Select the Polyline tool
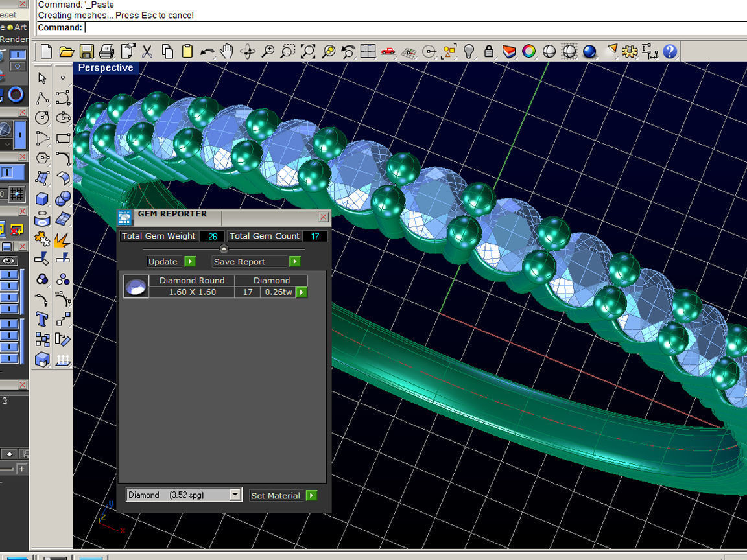Viewport: 747px width, 560px height. pyautogui.click(x=42, y=98)
